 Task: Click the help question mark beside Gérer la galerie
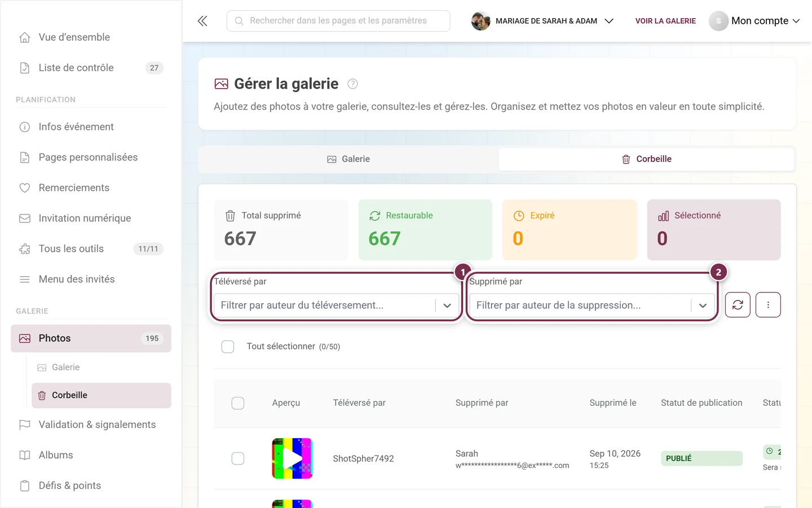(x=352, y=84)
